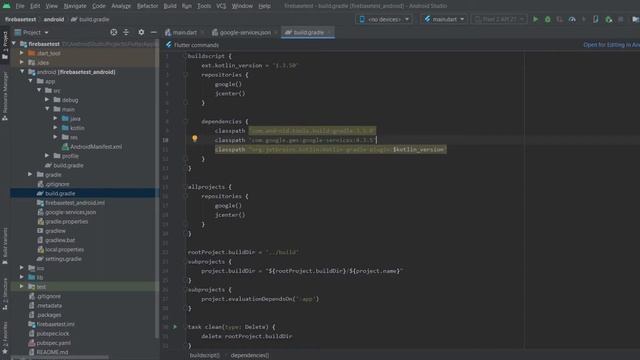The image size is (640, 360).
Task: Select firebasetest_android.iml file
Action: (x=71, y=202)
